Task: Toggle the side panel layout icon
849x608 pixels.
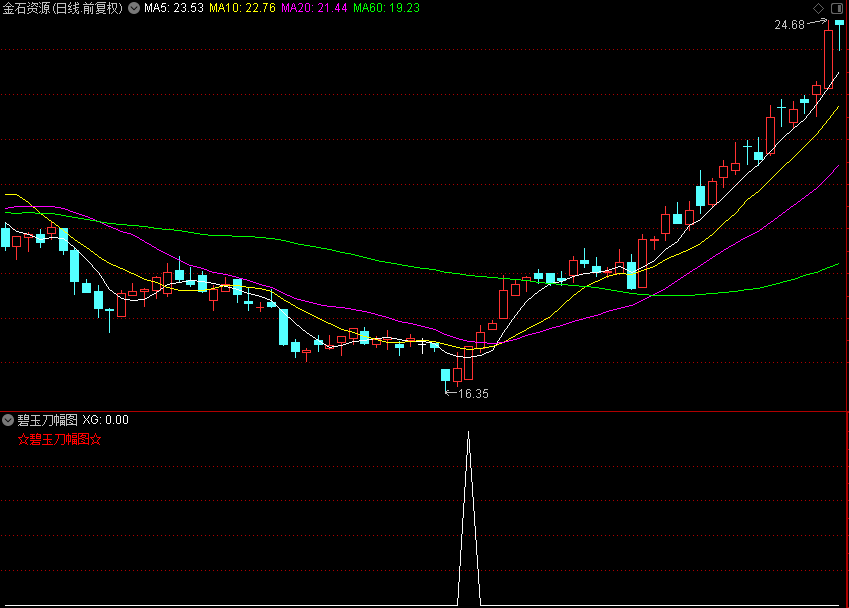Action: (x=837, y=8)
